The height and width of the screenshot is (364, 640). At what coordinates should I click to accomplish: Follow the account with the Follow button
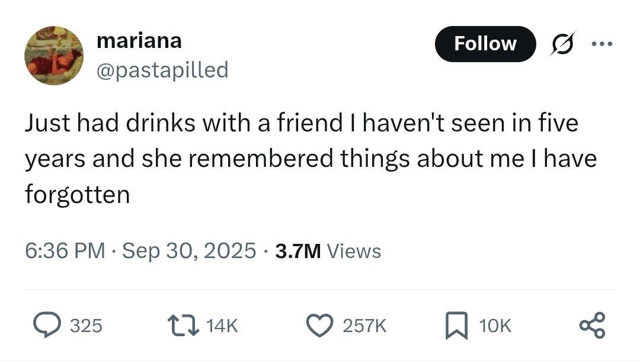coord(485,44)
